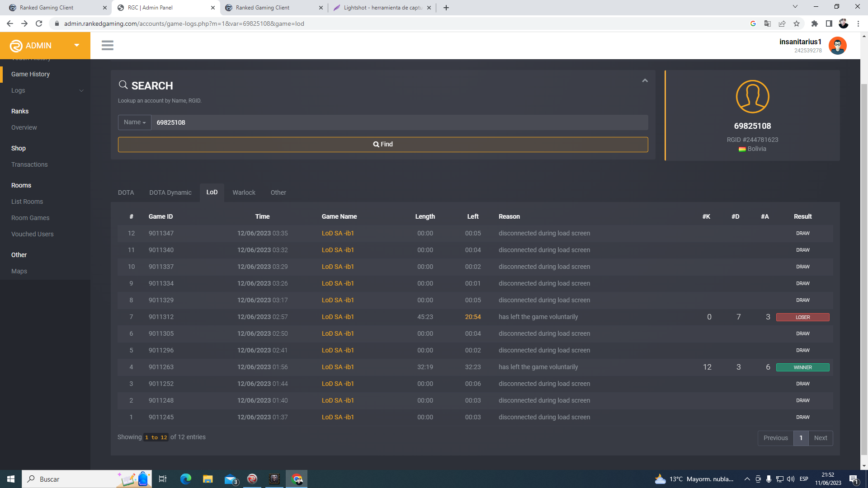This screenshot has height=488, width=868.
Task: Open Game History in the sidebar
Action: pos(30,74)
